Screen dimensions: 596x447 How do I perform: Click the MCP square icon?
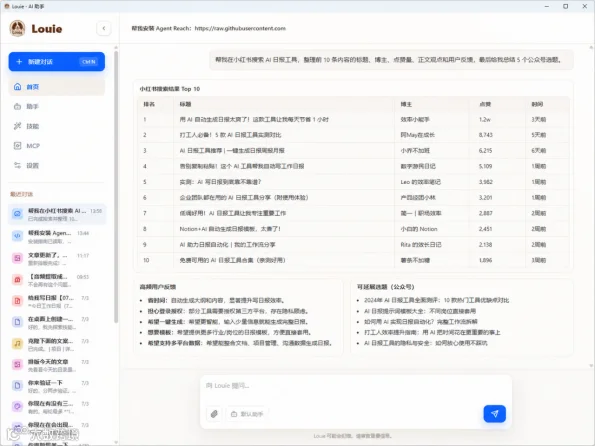click(x=17, y=146)
